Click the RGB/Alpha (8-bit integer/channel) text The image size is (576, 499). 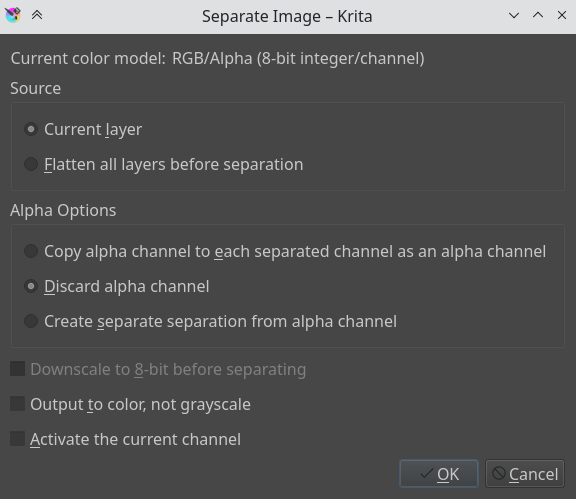click(298, 58)
